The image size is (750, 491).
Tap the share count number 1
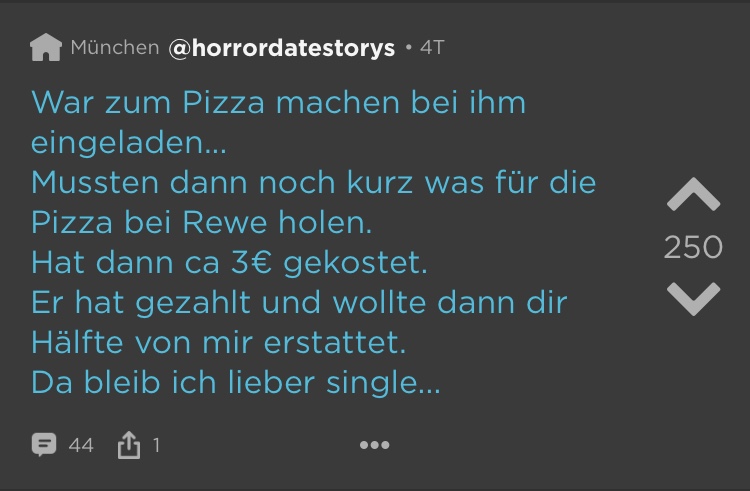click(156, 445)
